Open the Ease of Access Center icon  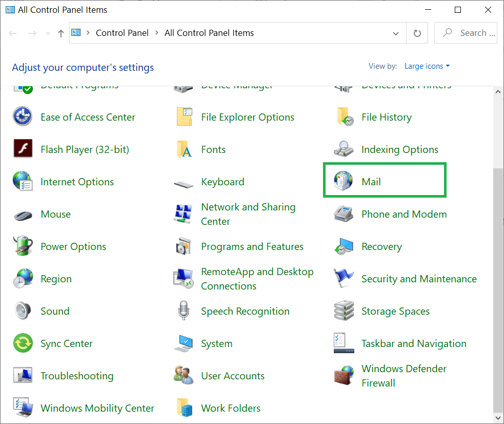click(23, 117)
